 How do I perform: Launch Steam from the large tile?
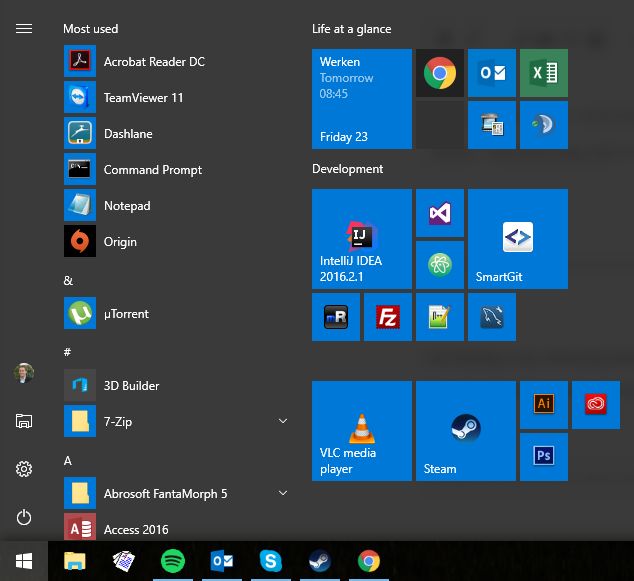click(x=466, y=431)
